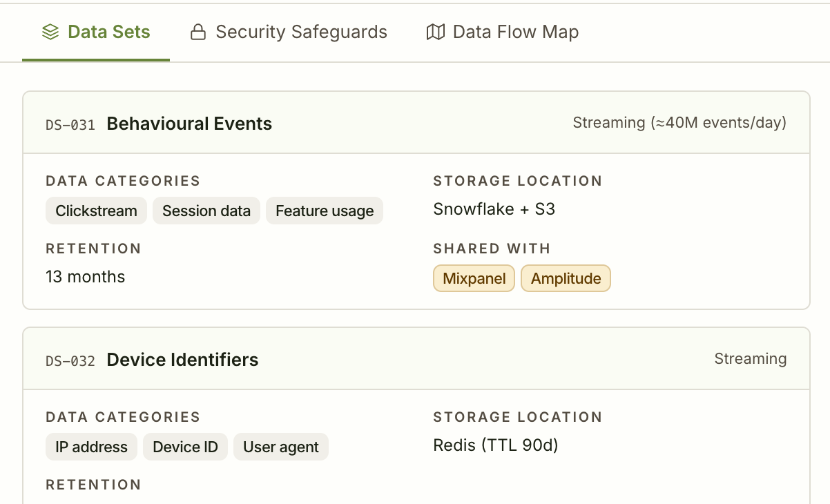Open the Data Flow Map tab
Image resolution: width=830 pixels, height=504 pixels.
[x=503, y=32]
